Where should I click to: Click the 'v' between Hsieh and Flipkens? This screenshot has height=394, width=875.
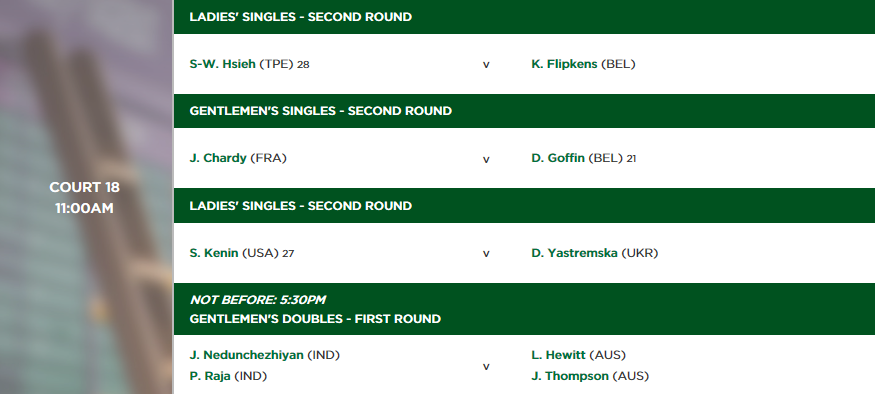(486, 65)
